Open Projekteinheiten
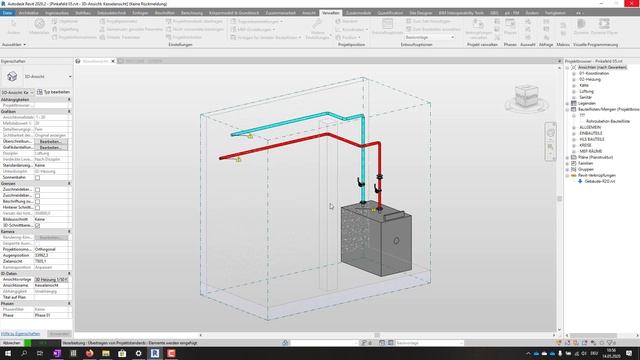The height and width of the screenshot is (360, 640). point(184,37)
